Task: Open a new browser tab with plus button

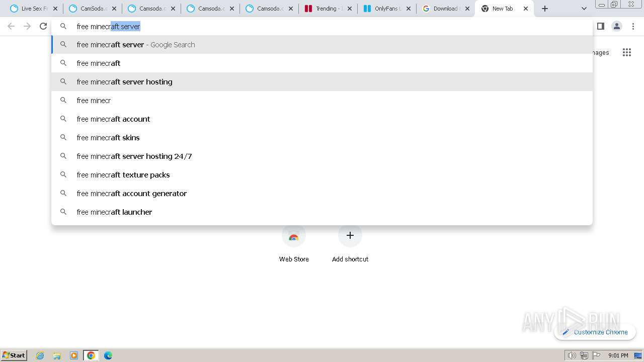Action: click(x=545, y=9)
